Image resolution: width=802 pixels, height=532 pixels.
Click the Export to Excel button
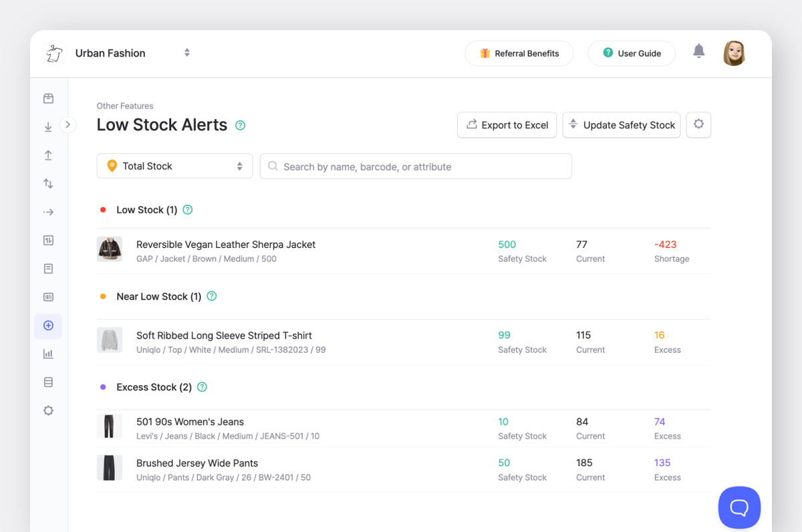[507, 124]
